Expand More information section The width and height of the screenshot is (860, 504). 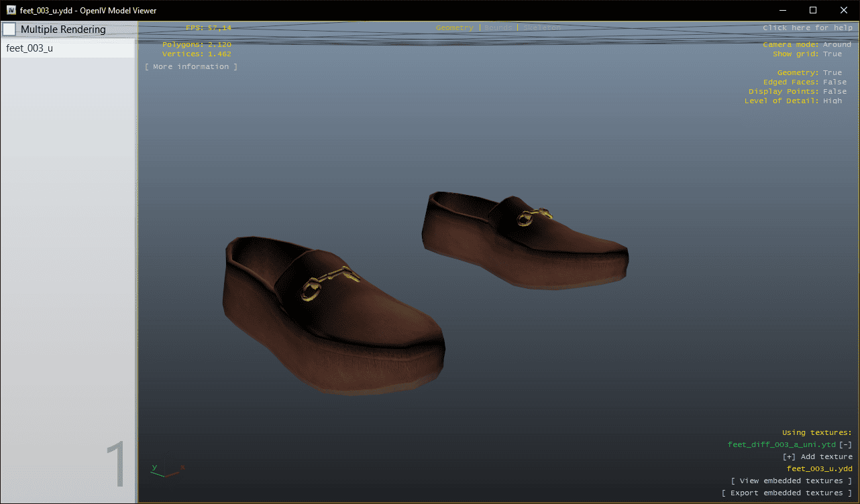pyautogui.click(x=191, y=66)
